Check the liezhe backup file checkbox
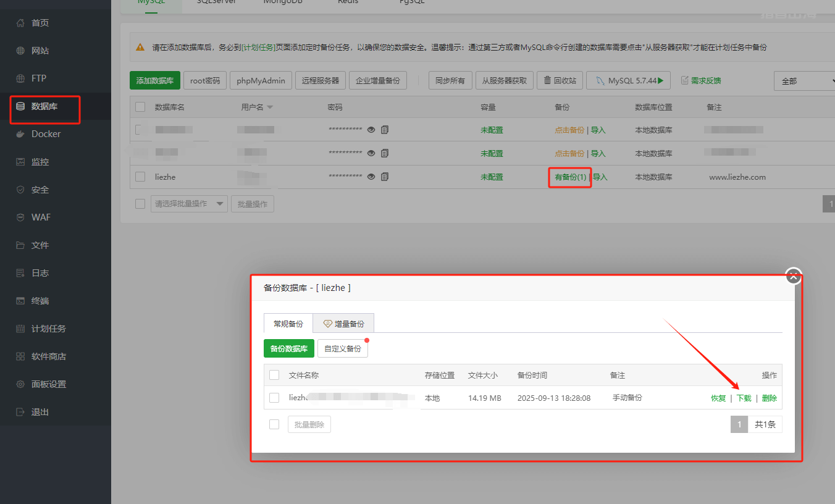This screenshot has height=504, width=835. [x=274, y=398]
